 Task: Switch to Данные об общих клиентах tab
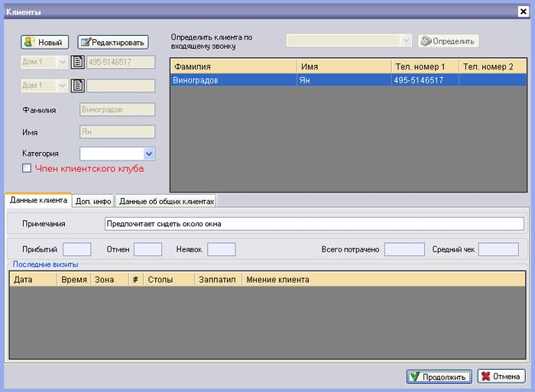pos(166,201)
